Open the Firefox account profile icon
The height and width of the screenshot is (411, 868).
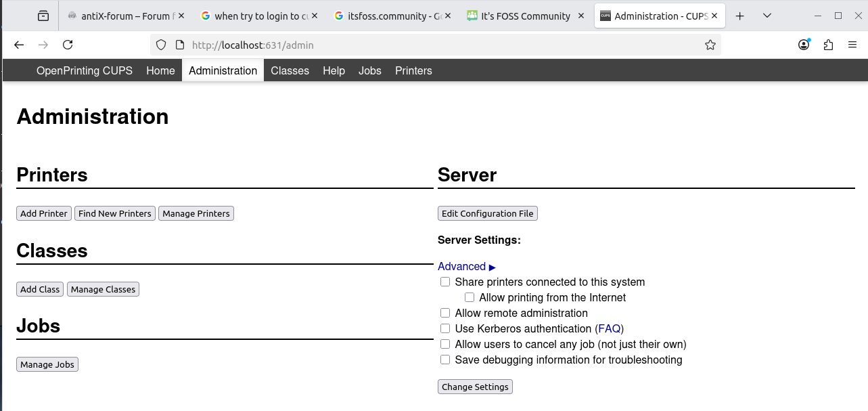pos(804,45)
